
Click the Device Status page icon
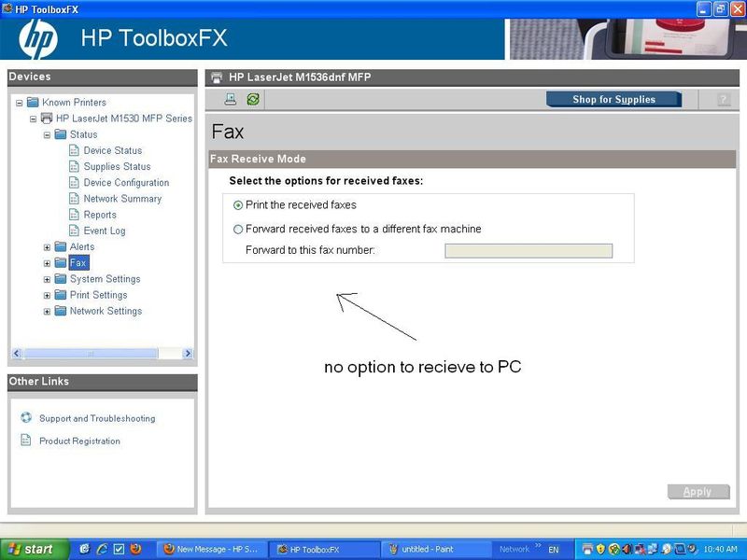click(74, 150)
